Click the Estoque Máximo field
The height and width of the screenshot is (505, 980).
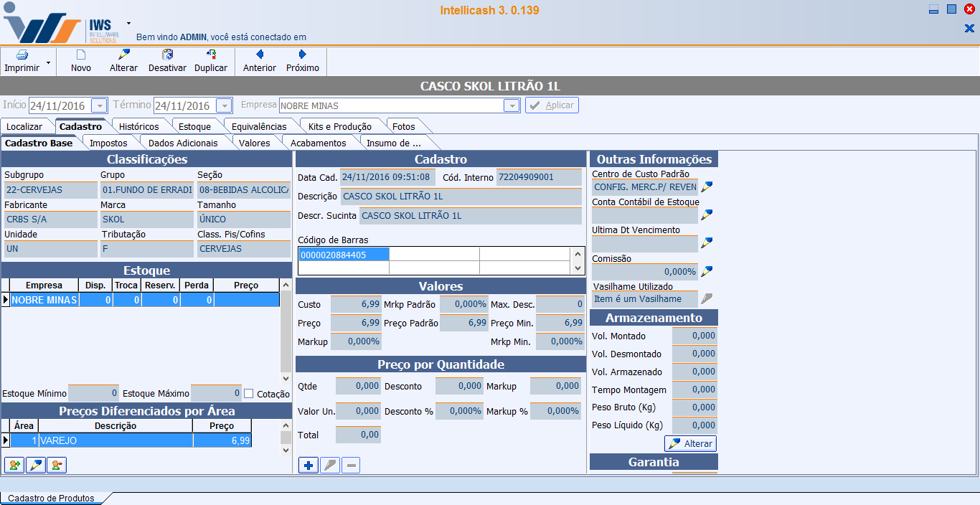pyautogui.click(x=216, y=393)
